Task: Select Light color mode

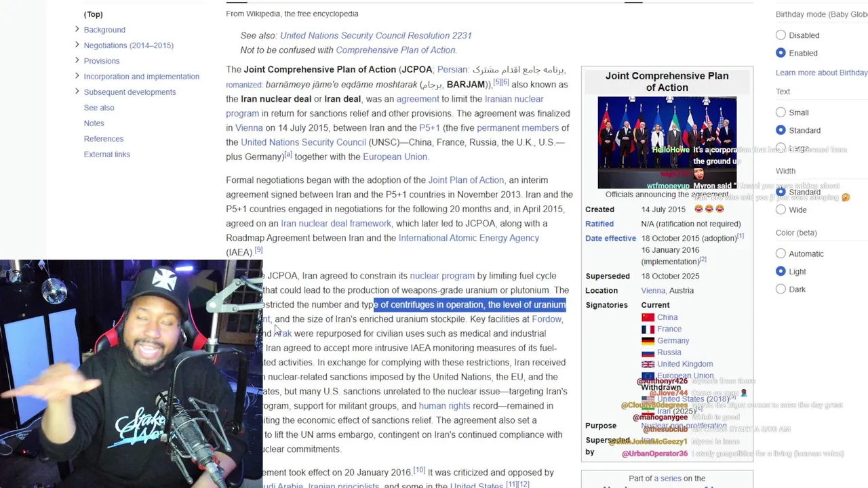Action: (781, 271)
